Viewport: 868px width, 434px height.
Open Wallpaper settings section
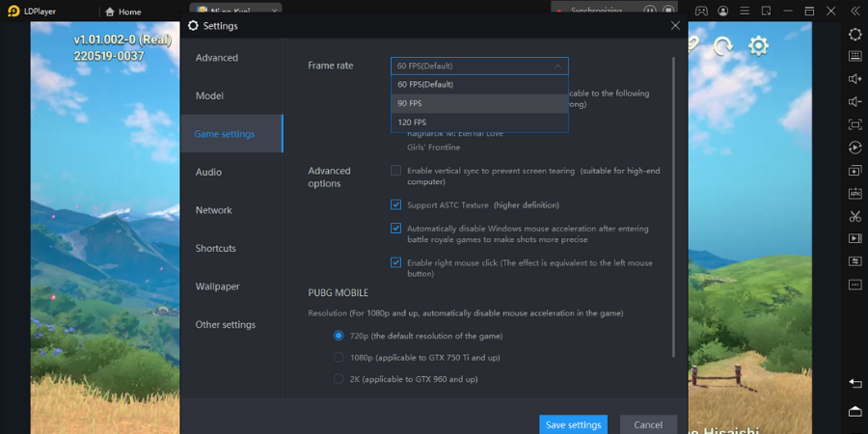[231, 286]
